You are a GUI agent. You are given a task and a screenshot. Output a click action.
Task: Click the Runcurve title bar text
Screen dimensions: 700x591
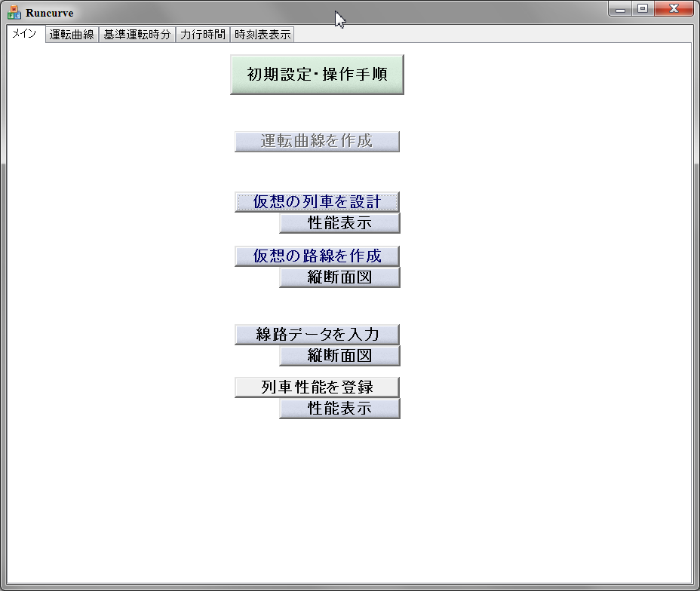(49, 13)
